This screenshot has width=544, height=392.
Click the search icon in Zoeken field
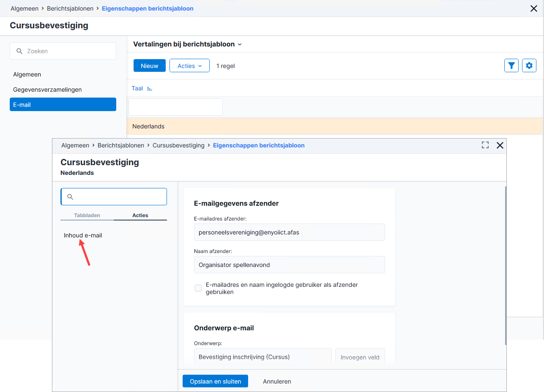coord(19,51)
